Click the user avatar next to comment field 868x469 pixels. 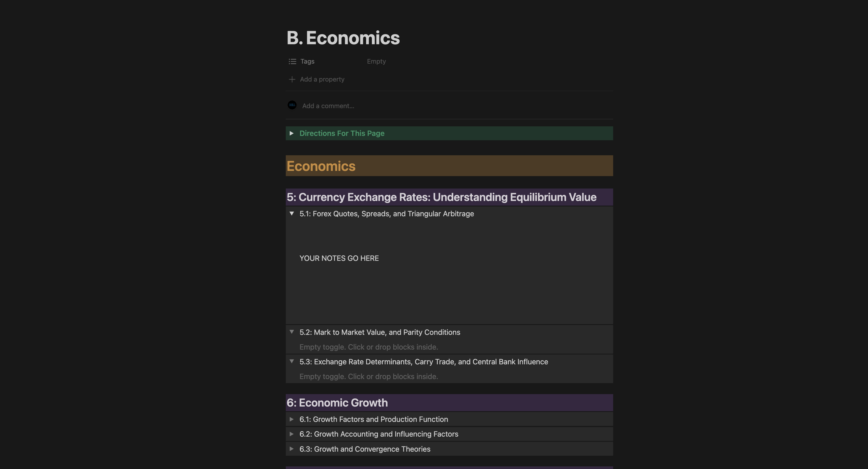292,105
